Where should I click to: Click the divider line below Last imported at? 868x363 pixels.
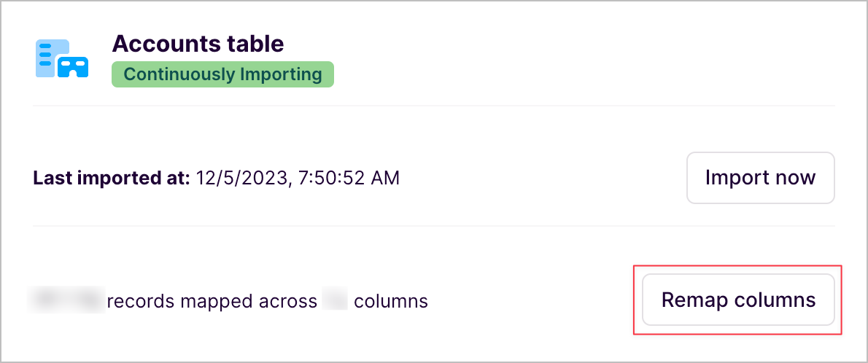pyautogui.click(x=433, y=226)
